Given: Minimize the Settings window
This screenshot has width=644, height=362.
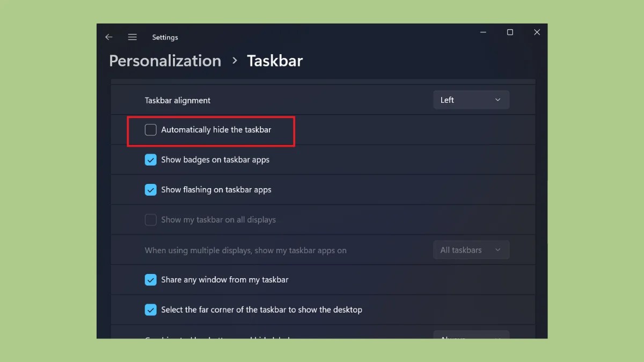Looking at the screenshot, I should (482, 32).
